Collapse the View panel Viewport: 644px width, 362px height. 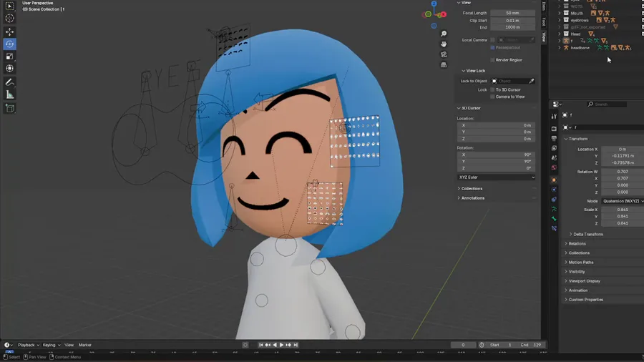(464, 2)
